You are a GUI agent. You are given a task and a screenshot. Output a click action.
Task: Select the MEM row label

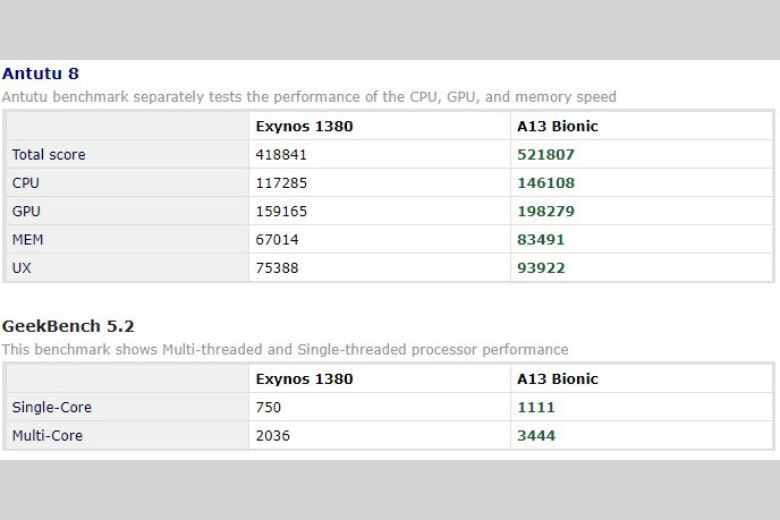pyautogui.click(x=28, y=240)
